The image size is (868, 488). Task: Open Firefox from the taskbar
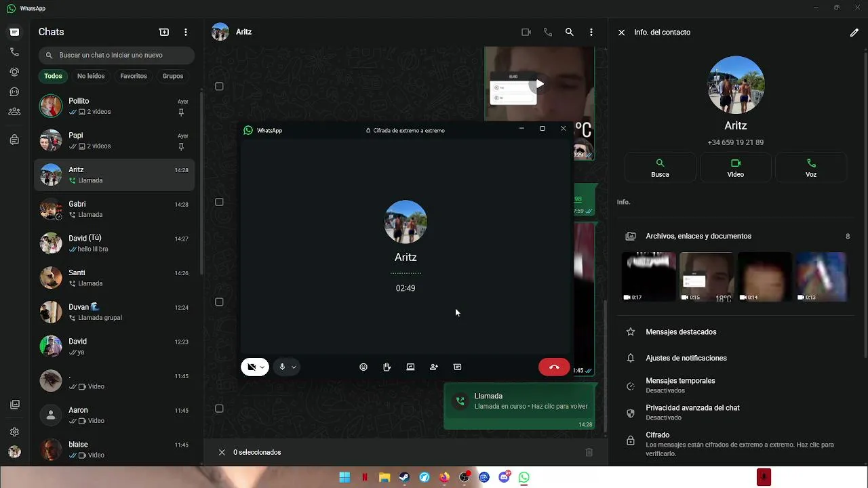[444, 477]
